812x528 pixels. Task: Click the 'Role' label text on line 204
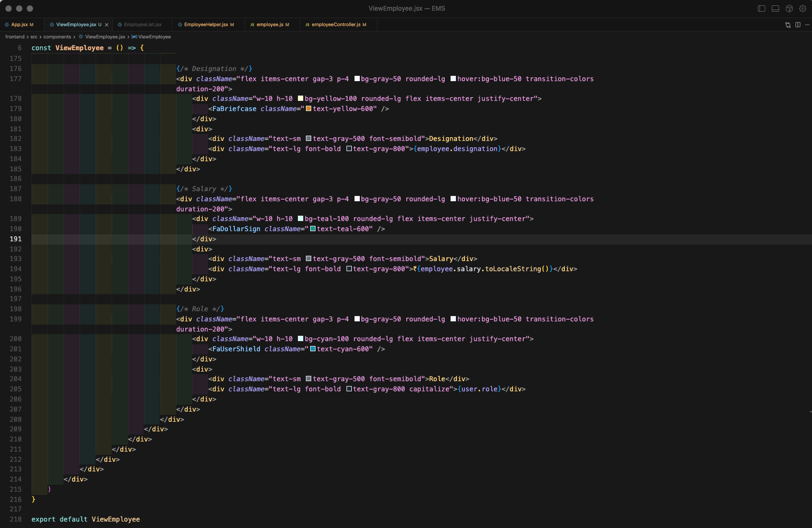coord(437,379)
